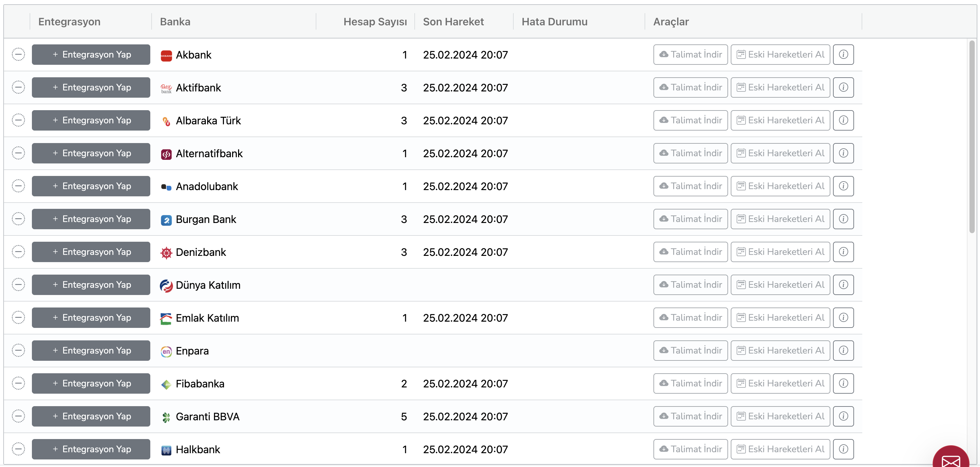
Task: Click the download icon inside Burgan Bank's Talimat İndir
Action: tap(664, 219)
